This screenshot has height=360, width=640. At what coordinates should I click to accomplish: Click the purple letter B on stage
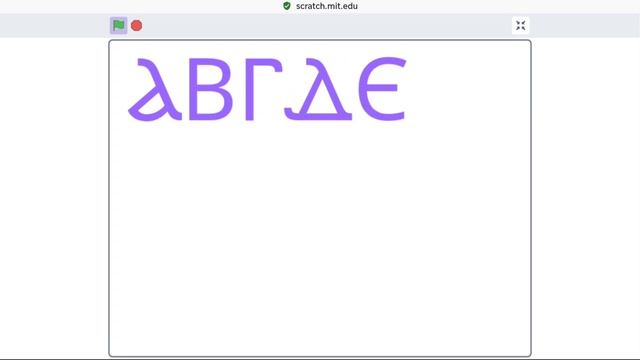[210, 89]
